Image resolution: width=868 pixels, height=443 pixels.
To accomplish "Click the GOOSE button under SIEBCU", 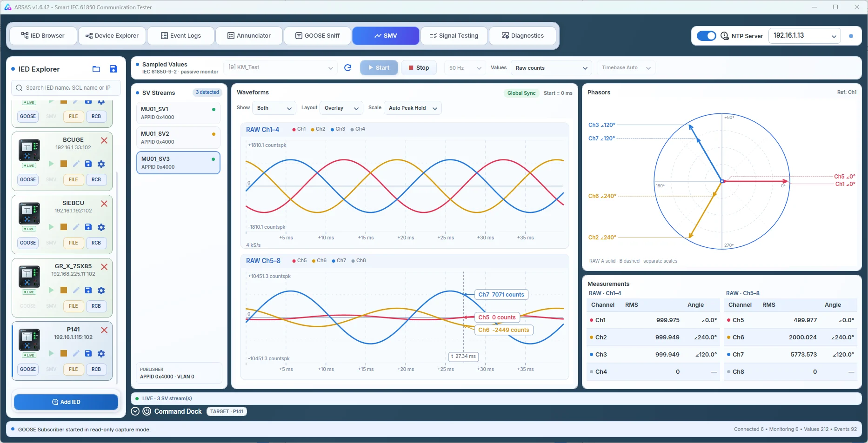I will point(28,243).
